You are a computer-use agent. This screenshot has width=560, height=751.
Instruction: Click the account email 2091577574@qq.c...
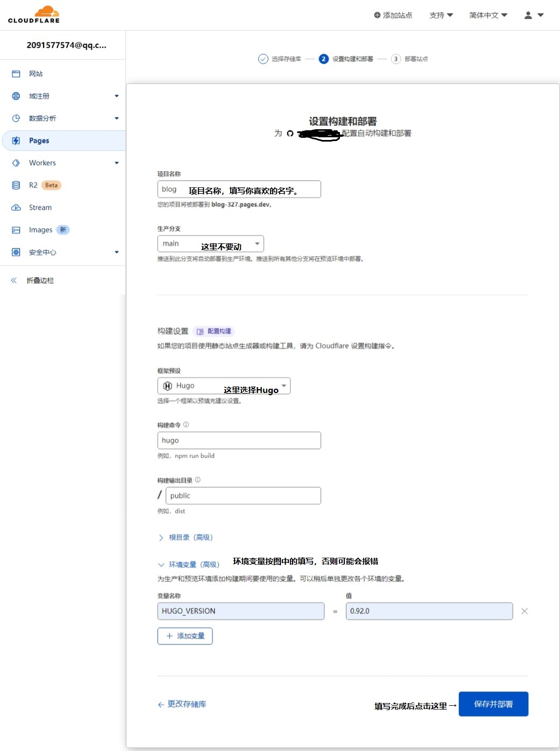[x=67, y=45]
